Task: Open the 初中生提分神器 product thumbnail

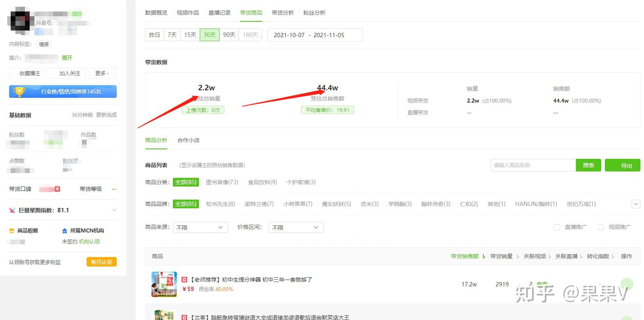Action: pyautogui.click(x=164, y=284)
